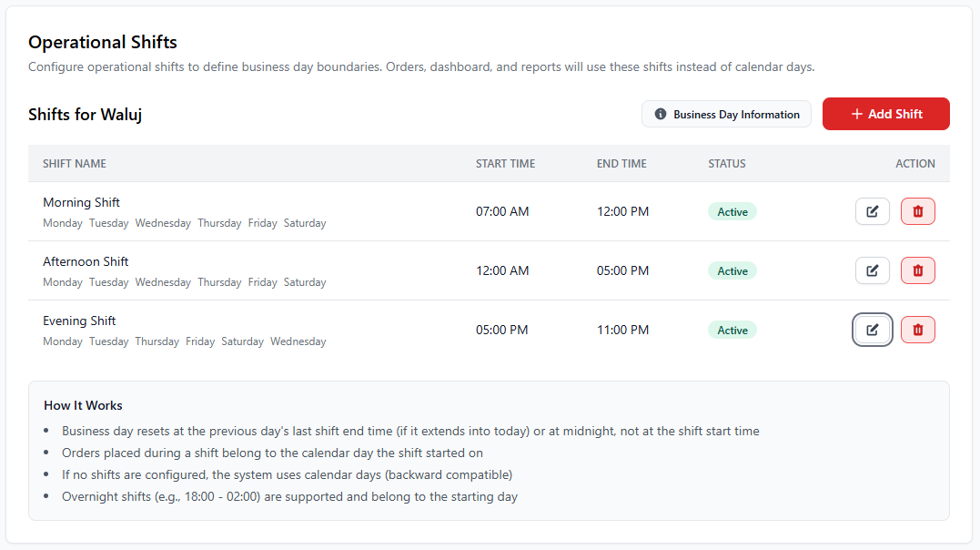Click the plus icon on Add Shift

[855, 113]
